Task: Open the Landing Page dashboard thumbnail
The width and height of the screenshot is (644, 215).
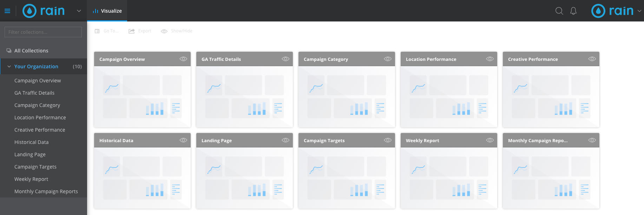Action: coord(244,178)
